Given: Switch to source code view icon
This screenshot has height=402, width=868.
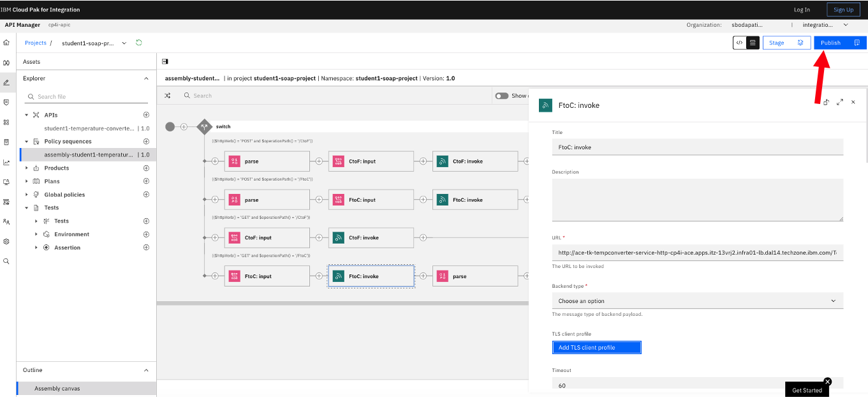Looking at the screenshot, I should 739,43.
